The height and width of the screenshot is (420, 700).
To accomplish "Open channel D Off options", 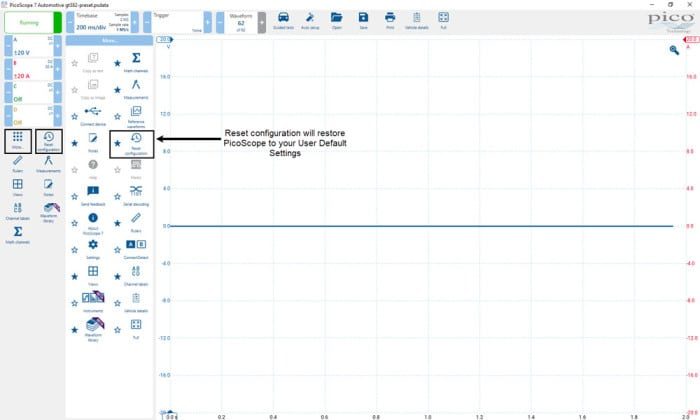I will [33, 116].
